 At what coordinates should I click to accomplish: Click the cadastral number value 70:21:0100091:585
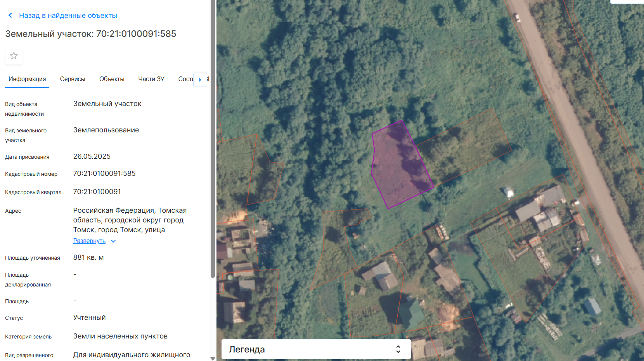104,174
